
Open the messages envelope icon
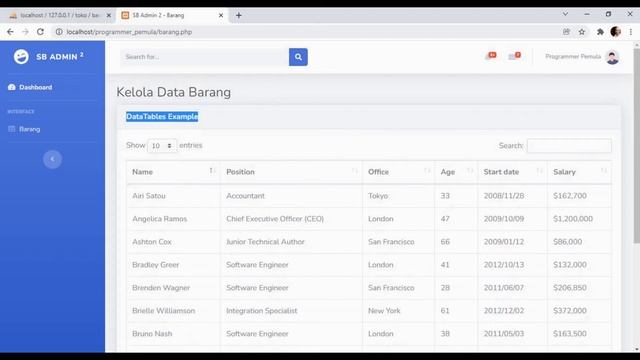[514, 56]
